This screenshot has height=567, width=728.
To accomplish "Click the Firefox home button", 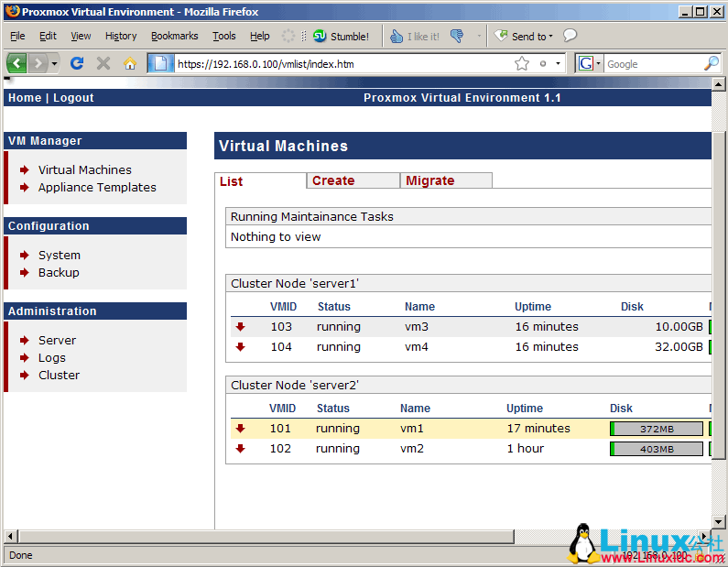I will pyautogui.click(x=129, y=63).
